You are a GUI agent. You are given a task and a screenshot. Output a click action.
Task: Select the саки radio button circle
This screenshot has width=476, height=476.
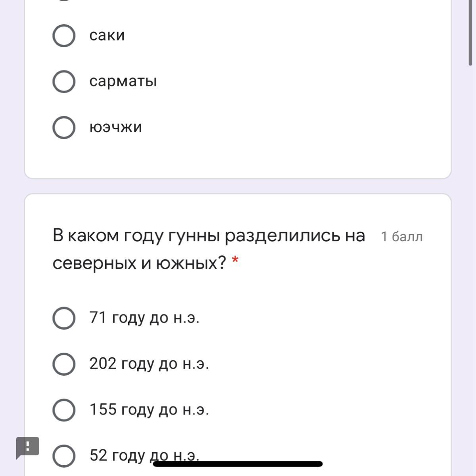tap(64, 36)
